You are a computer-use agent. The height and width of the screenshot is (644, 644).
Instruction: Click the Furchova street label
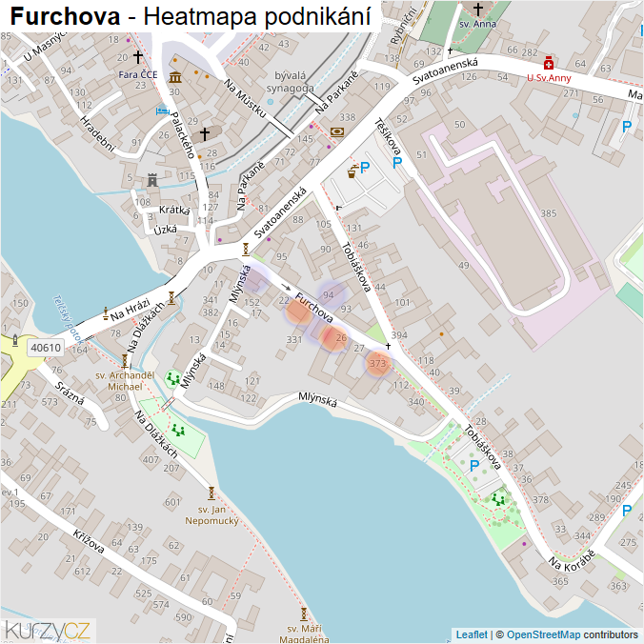click(x=314, y=307)
